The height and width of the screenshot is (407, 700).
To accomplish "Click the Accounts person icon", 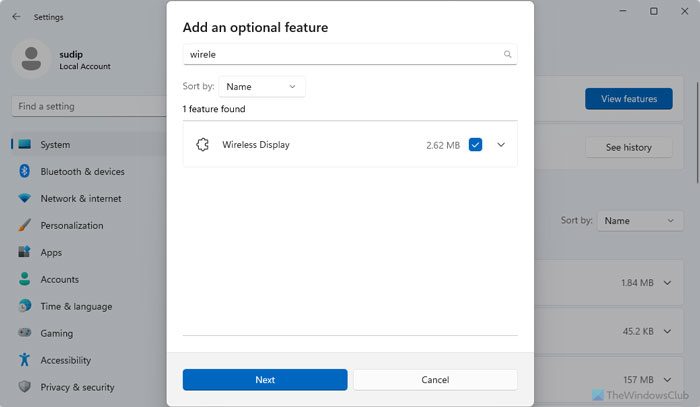I will pos(25,279).
